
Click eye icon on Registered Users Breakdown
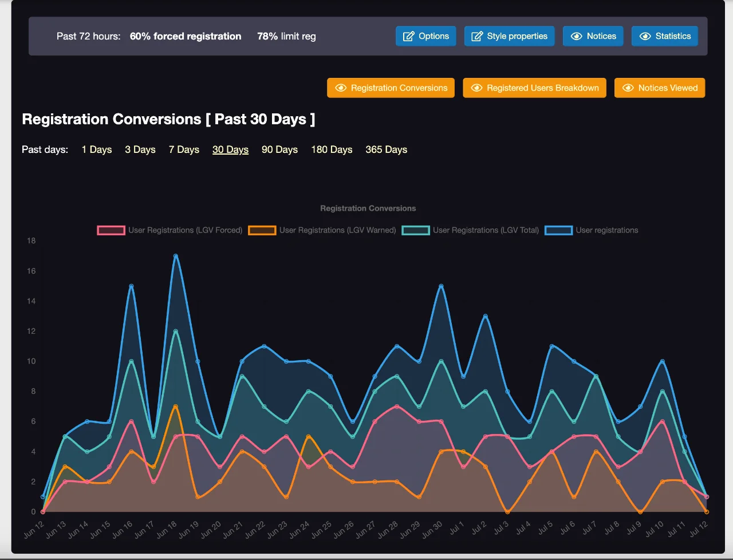coord(476,88)
